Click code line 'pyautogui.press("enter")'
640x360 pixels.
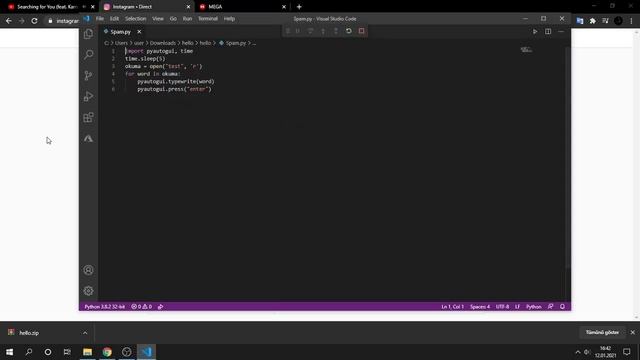point(174,89)
